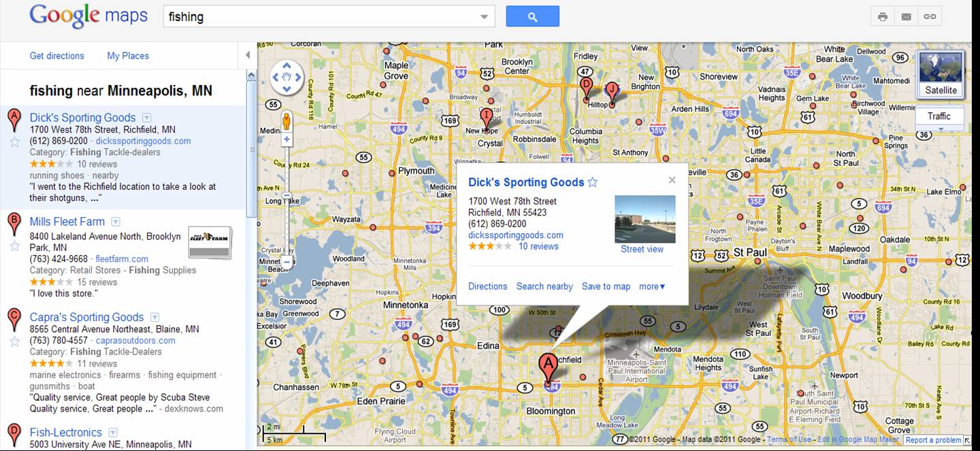Open the search box suggestions dropdown arrow
The height and width of the screenshot is (451, 980).
(x=484, y=17)
